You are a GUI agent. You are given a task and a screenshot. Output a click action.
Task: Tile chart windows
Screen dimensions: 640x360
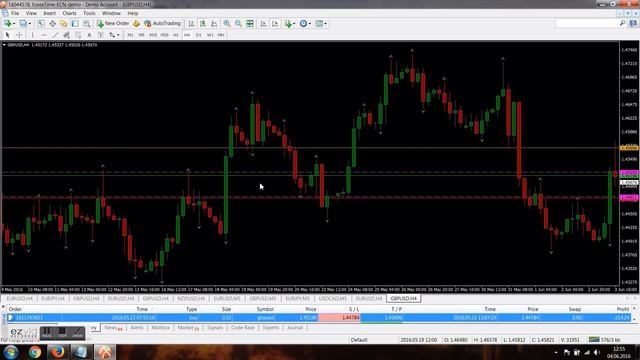click(250, 24)
